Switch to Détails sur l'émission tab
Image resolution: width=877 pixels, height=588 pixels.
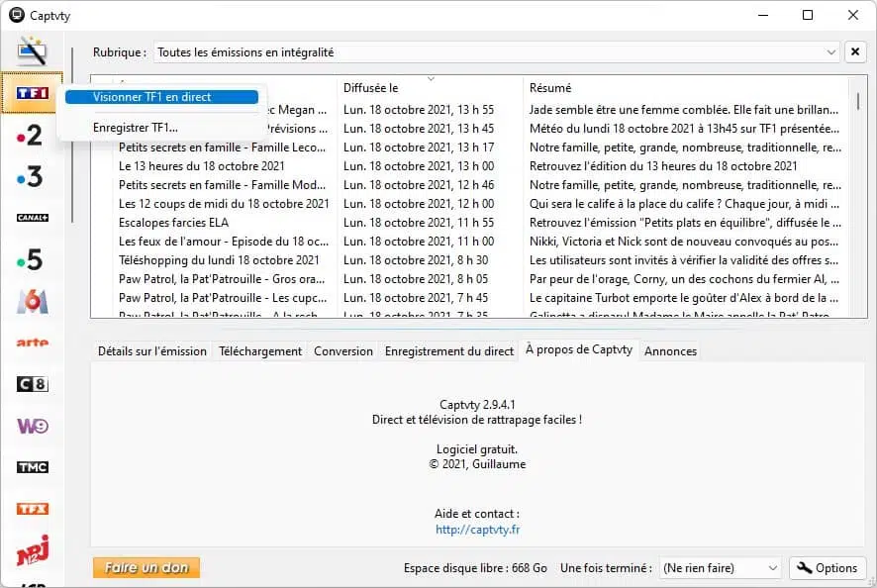152,351
